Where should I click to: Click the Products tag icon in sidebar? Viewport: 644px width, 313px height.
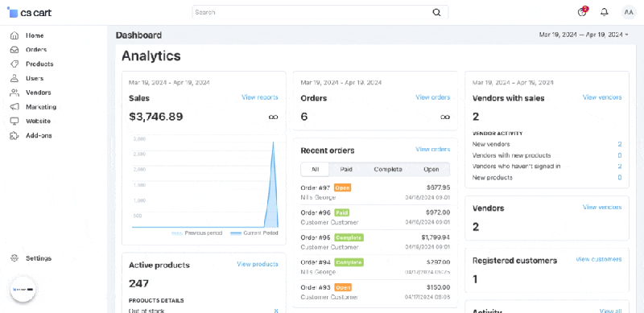pos(14,64)
